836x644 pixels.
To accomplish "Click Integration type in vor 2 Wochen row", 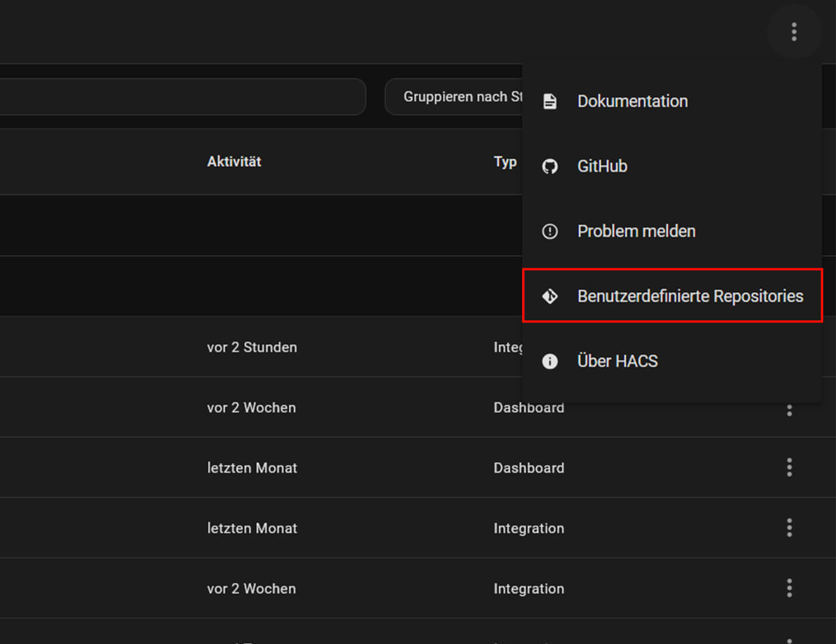I will [529, 588].
